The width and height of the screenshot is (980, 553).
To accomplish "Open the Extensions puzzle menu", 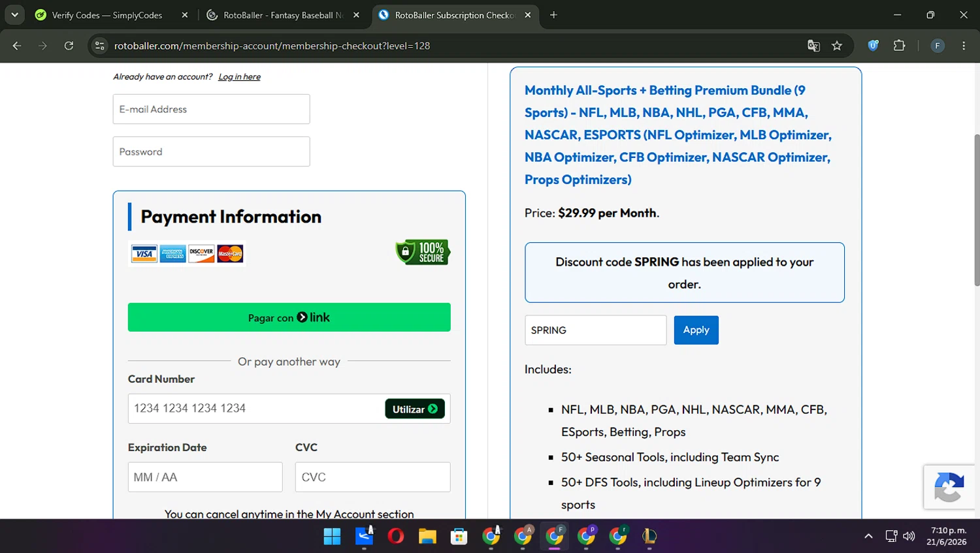I will click(900, 46).
